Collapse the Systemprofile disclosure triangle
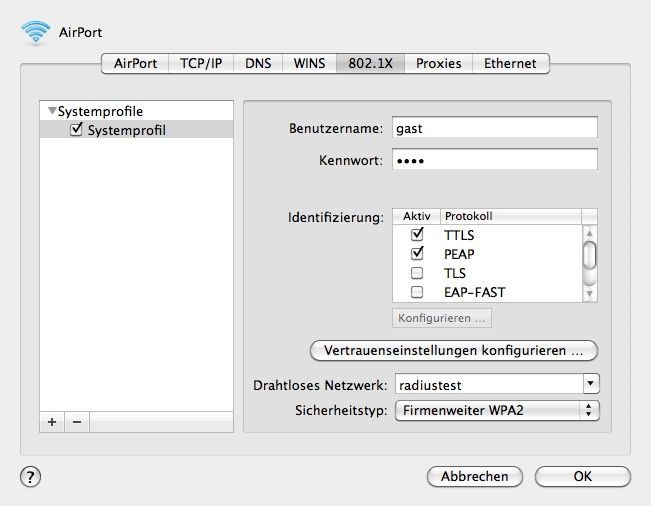Screen dimensions: 651x506 pos(52,111)
